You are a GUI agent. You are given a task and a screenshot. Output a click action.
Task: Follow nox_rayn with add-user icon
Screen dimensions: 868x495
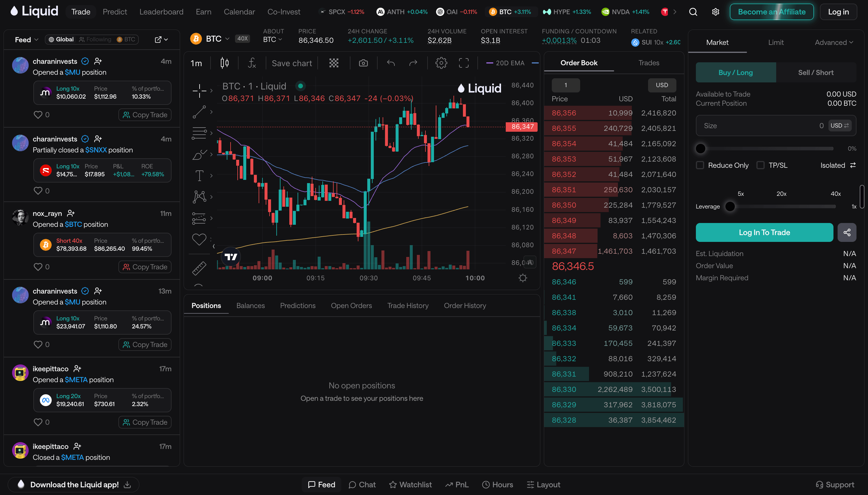pos(71,214)
